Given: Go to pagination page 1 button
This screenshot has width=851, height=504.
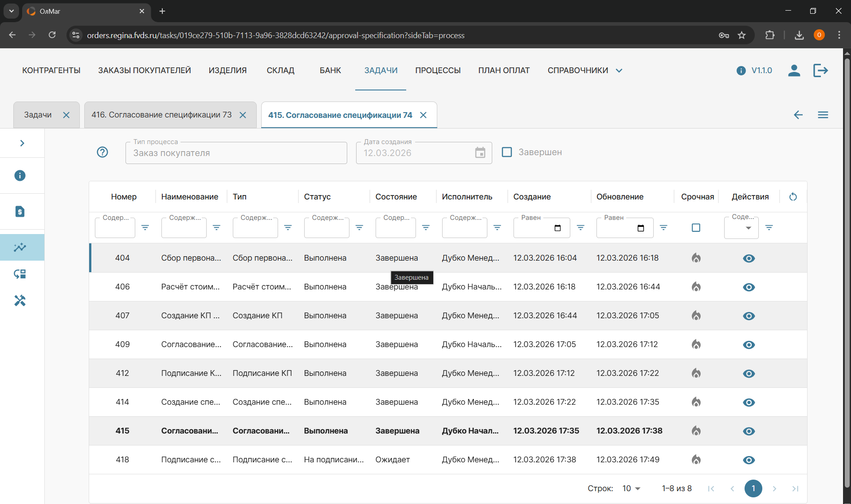Looking at the screenshot, I should [x=753, y=488].
